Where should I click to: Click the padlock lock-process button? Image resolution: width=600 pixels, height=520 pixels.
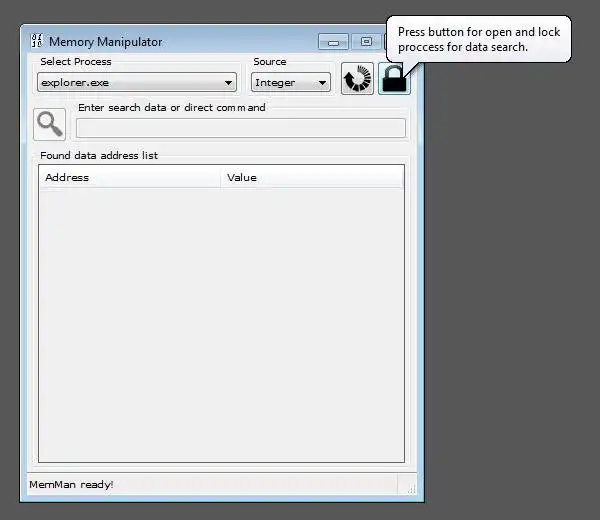(394, 78)
